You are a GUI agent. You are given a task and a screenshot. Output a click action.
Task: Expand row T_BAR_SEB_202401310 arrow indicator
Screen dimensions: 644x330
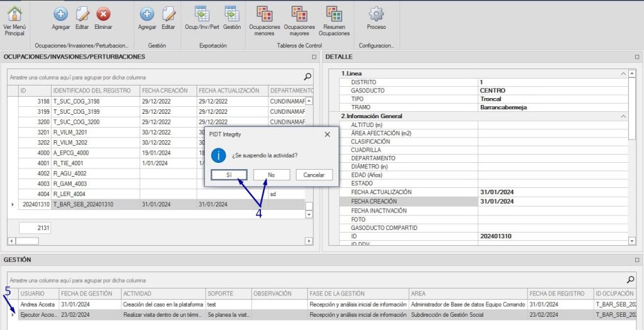pyautogui.click(x=13, y=204)
